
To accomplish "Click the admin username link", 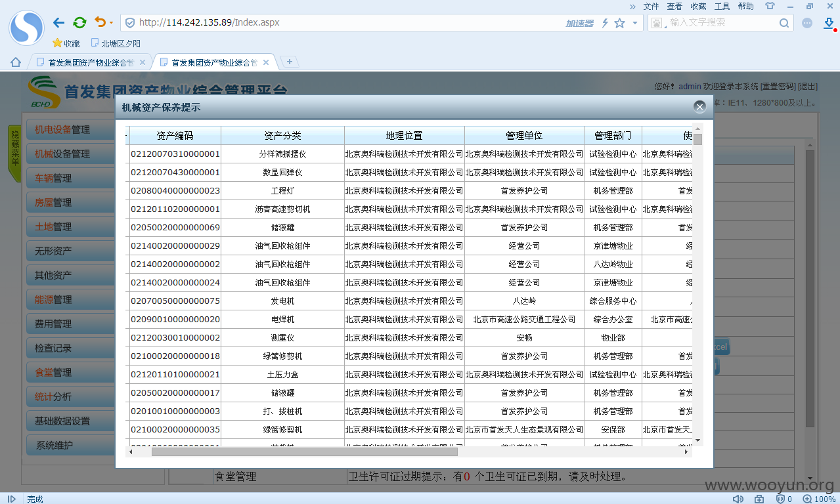I will pyautogui.click(x=690, y=87).
